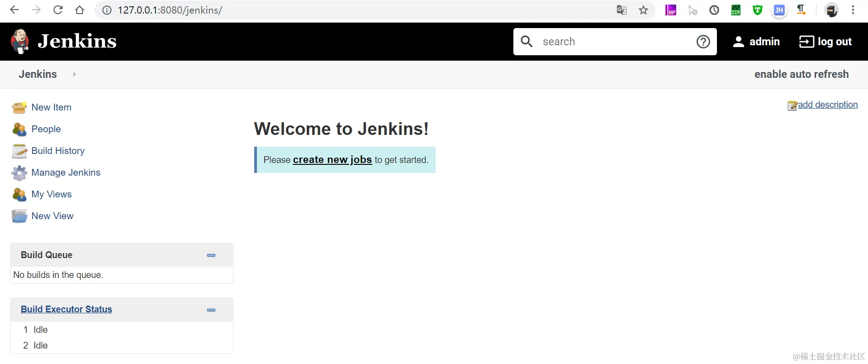The height and width of the screenshot is (364, 868).
Task: Click the green spreadsheet extension icon
Action: click(736, 10)
